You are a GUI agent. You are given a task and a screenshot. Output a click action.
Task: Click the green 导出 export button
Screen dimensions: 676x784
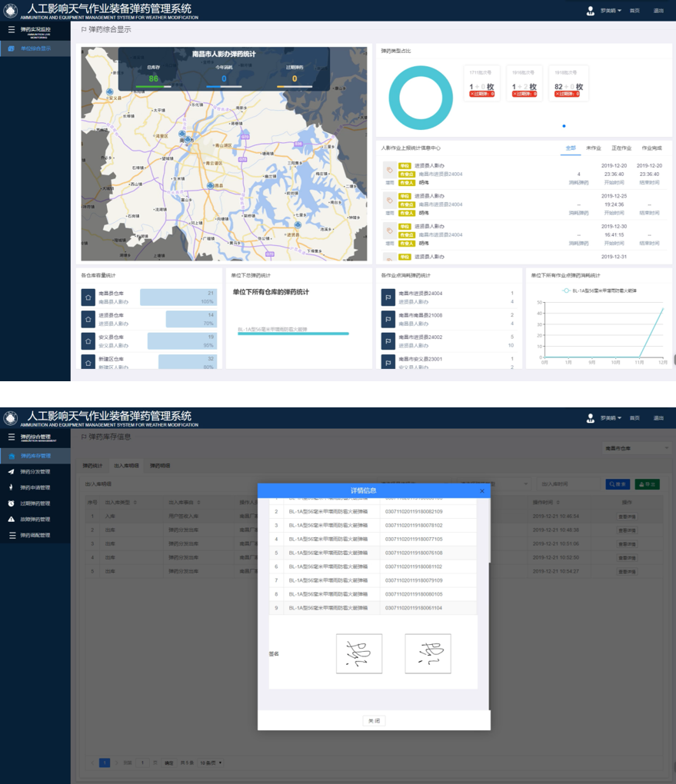pyautogui.click(x=646, y=484)
